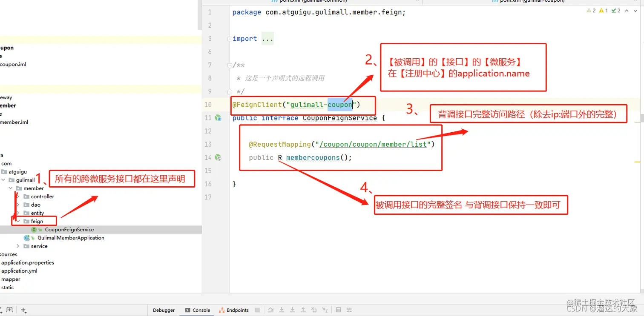This screenshot has height=316, width=644.
Task: Click the @FeignClient annotation on line 10
Action: coord(257,105)
